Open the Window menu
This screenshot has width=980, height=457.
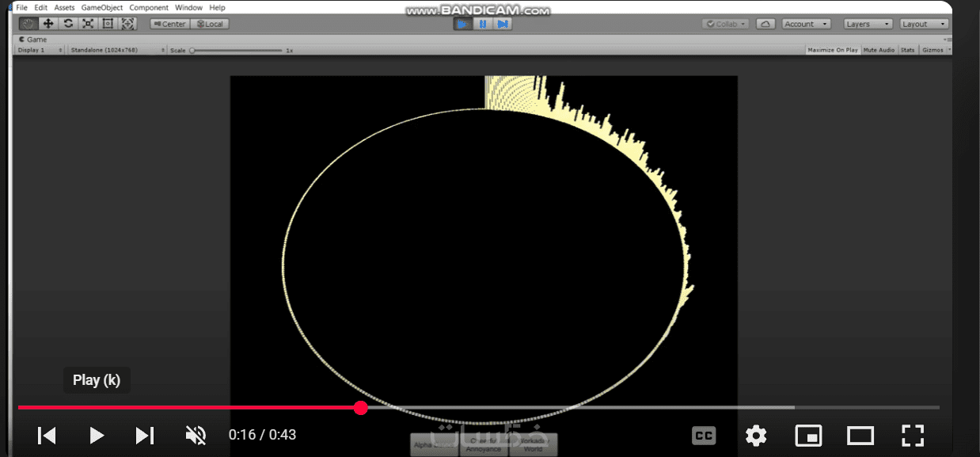pyautogui.click(x=188, y=7)
